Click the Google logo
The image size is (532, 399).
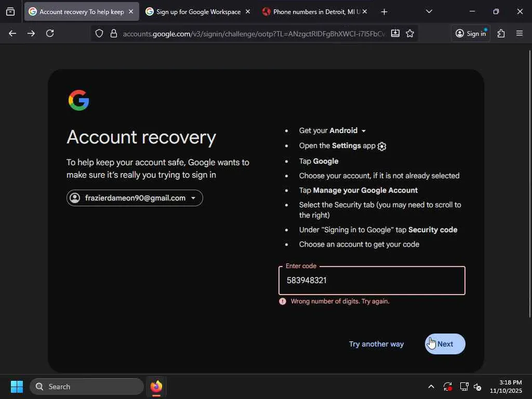click(79, 100)
